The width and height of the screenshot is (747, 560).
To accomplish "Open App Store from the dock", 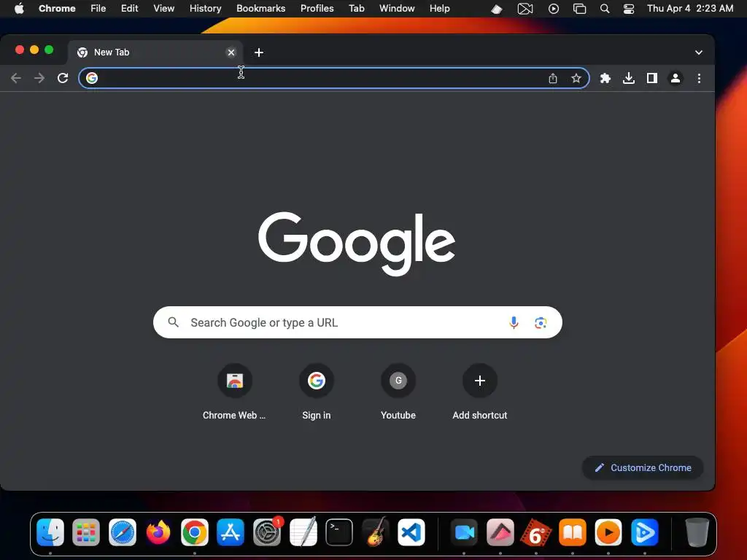I will 231,532.
